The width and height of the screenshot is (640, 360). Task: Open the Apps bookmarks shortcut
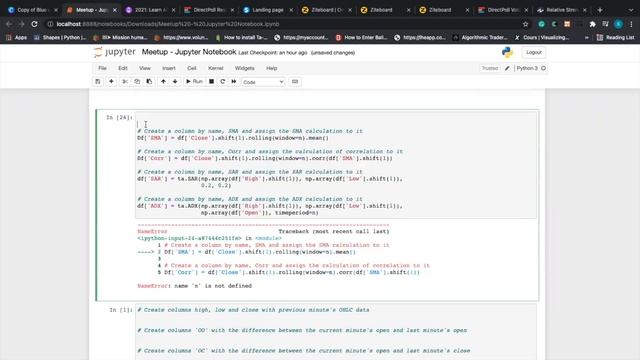tap(16, 38)
